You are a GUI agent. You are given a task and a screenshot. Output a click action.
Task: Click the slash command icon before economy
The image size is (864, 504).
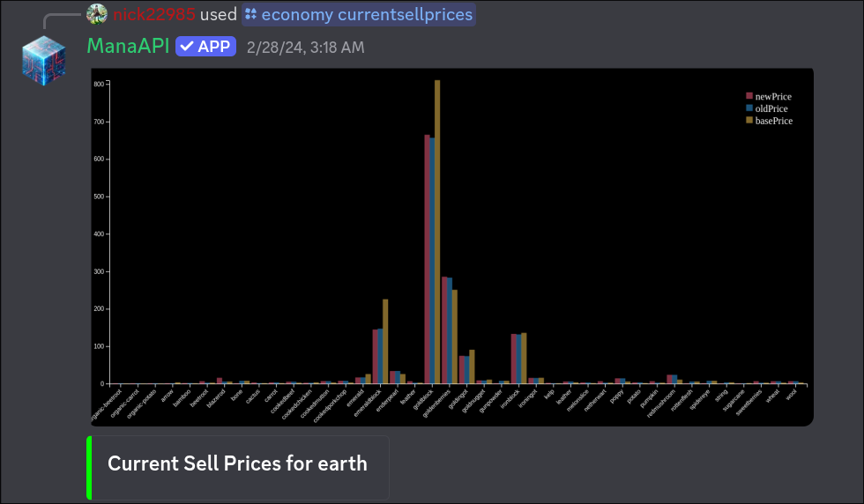250,15
